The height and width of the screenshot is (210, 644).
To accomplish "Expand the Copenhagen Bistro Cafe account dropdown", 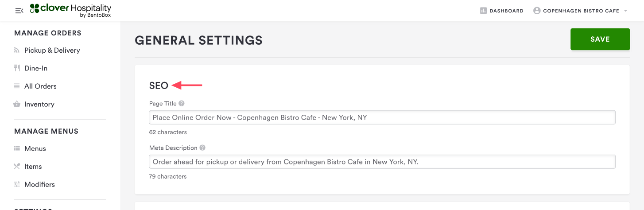I will point(626,11).
